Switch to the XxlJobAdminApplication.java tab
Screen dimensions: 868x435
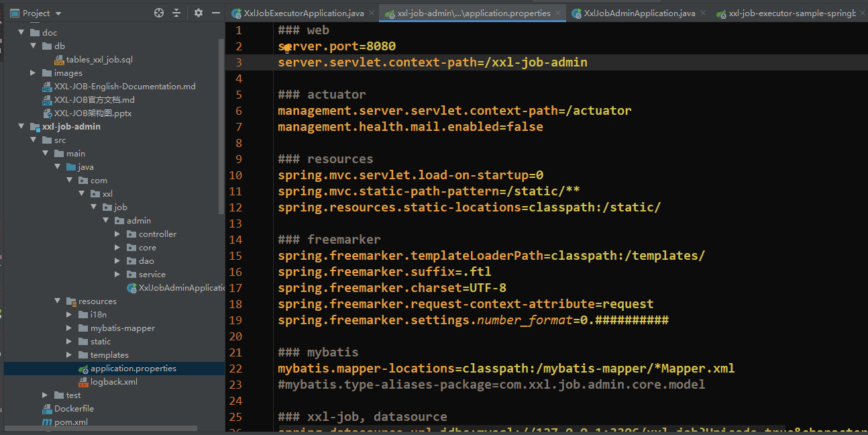639,13
